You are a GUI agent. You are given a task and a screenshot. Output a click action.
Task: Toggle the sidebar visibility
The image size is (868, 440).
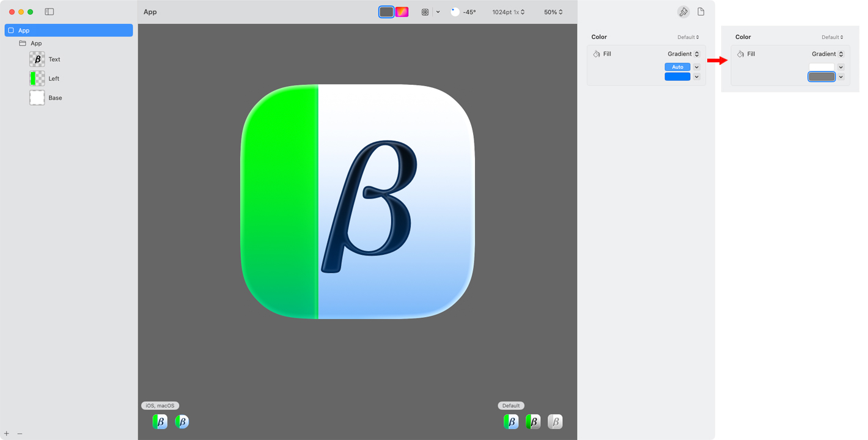[x=50, y=12]
